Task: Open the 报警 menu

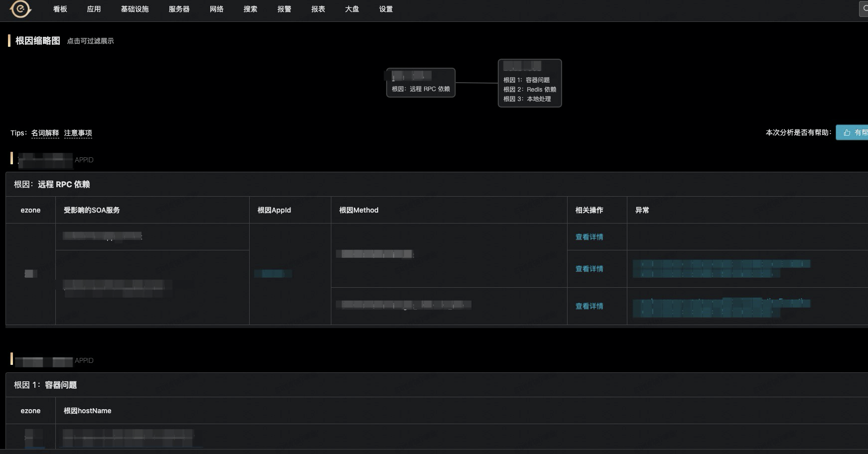Action: [x=284, y=9]
